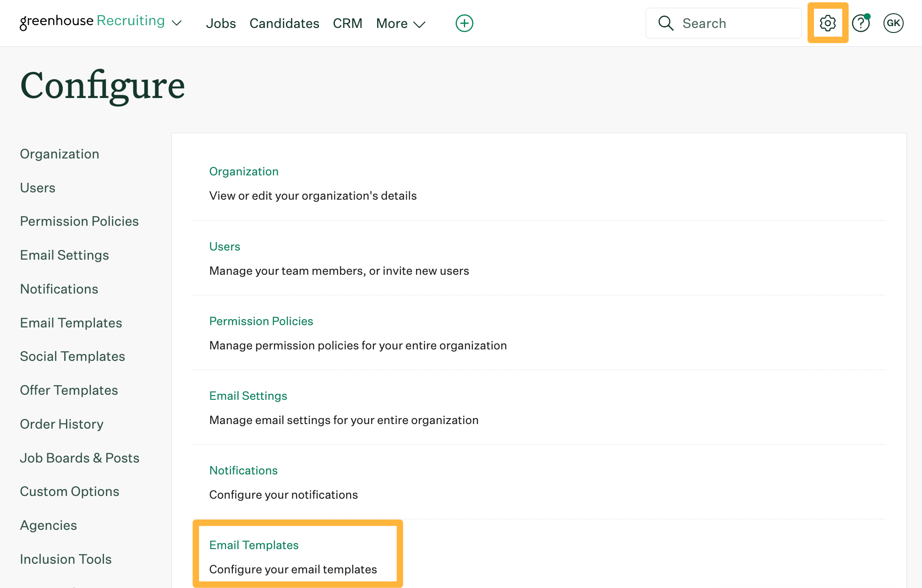
Task: Open the More navigation dropdown menu
Action: [x=400, y=23]
